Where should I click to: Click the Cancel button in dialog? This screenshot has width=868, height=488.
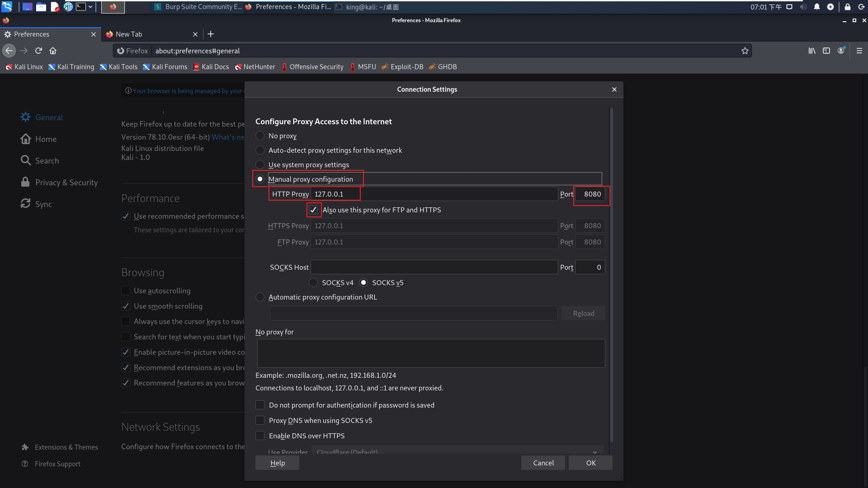[543, 463]
